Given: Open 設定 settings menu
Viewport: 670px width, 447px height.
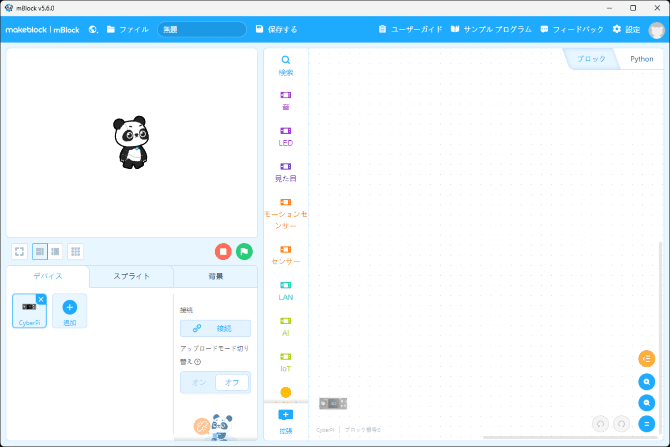Looking at the screenshot, I should [x=626, y=29].
